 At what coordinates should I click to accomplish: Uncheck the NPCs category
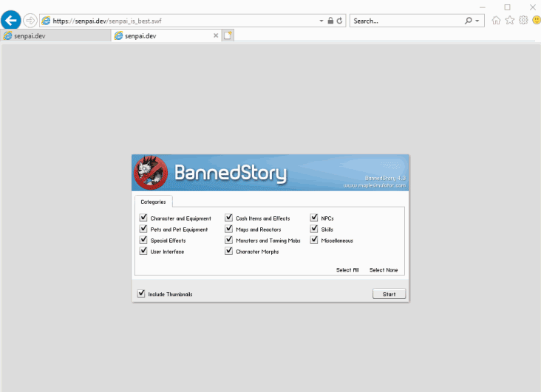(314, 218)
